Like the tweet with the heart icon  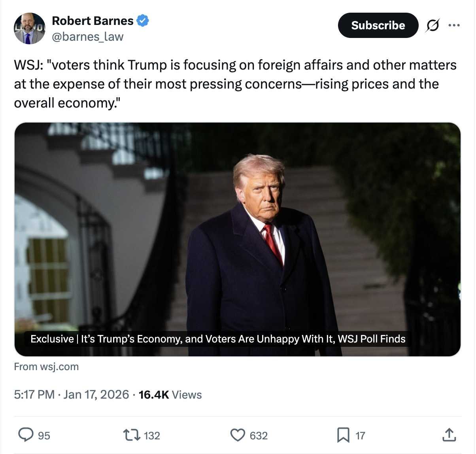(238, 435)
